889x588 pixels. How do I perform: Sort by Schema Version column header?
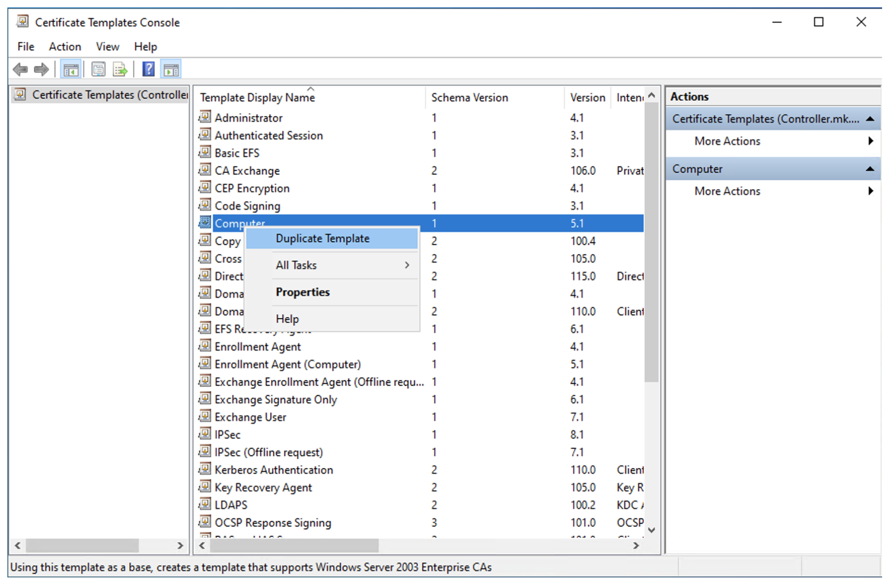(495, 98)
